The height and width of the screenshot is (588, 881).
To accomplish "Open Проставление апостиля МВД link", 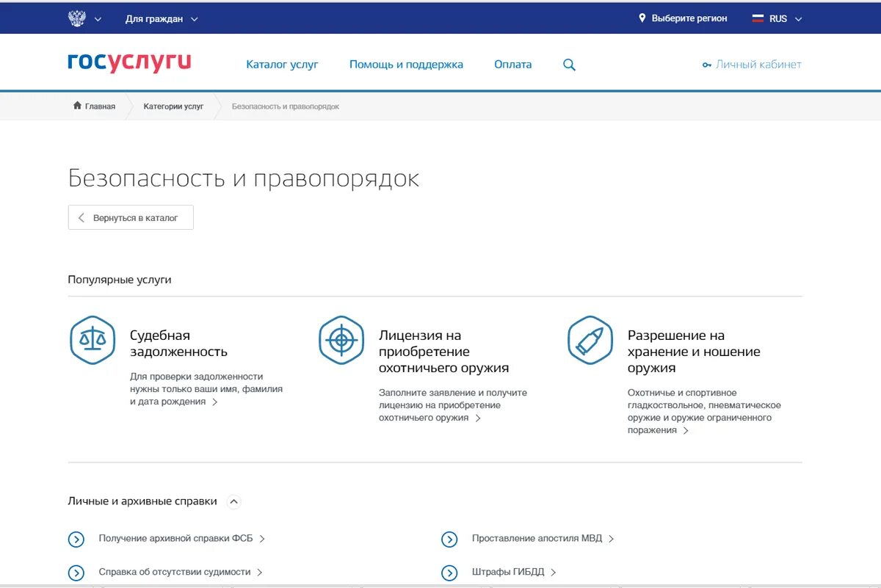I will pos(537,539).
